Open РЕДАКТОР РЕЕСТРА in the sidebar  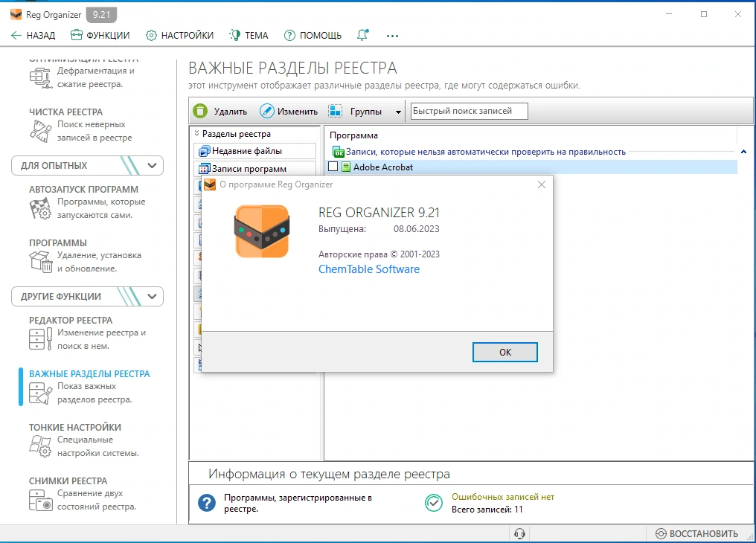[71, 320]
